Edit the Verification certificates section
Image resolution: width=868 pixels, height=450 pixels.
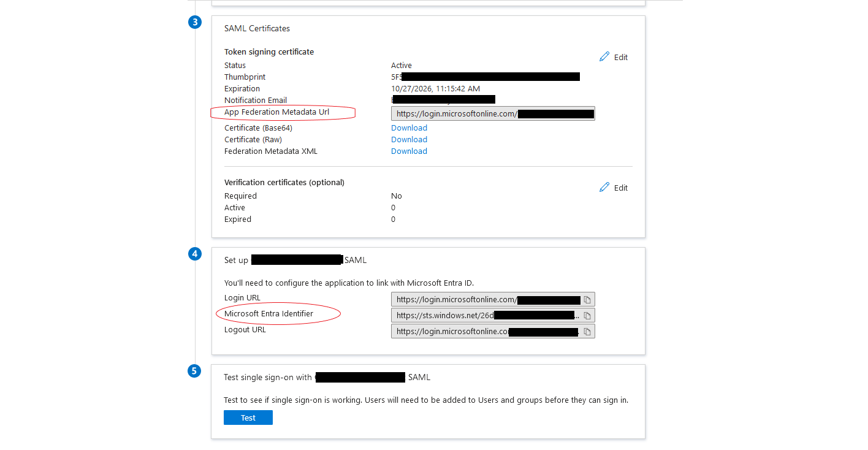(614, 188)
